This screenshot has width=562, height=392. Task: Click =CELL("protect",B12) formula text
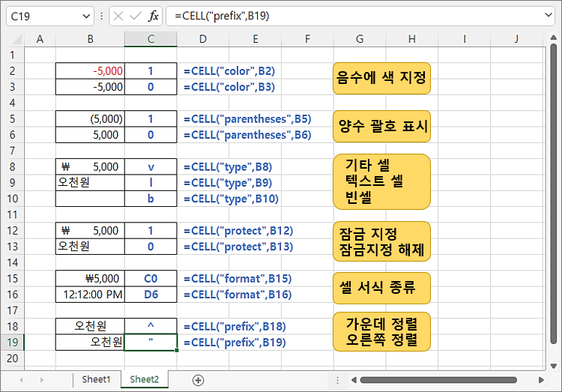click(238, 231)
